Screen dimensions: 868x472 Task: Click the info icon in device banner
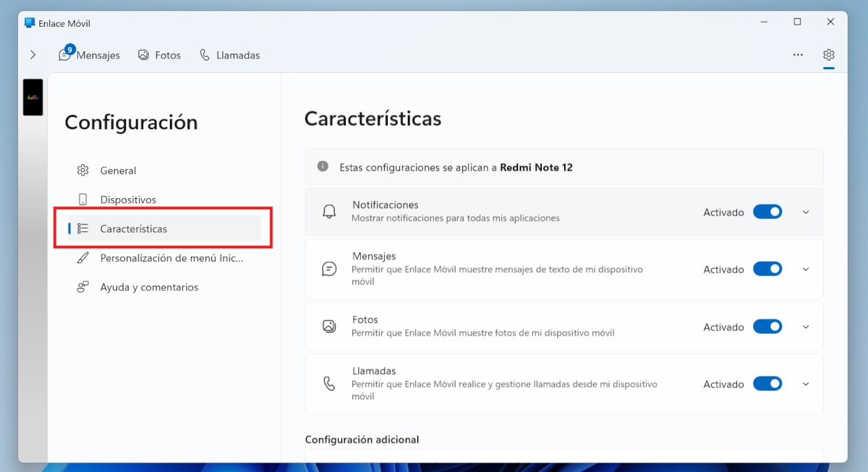tap(323, 167)
